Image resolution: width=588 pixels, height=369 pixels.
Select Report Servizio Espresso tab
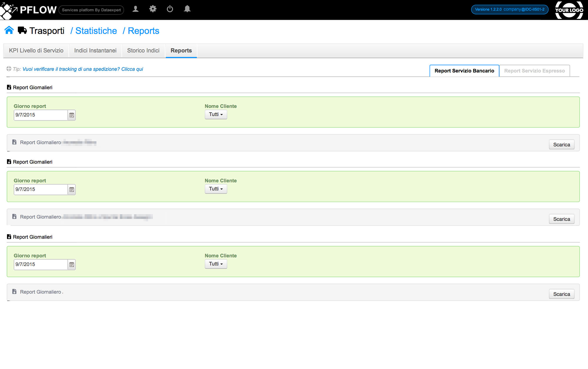[534, 71]
